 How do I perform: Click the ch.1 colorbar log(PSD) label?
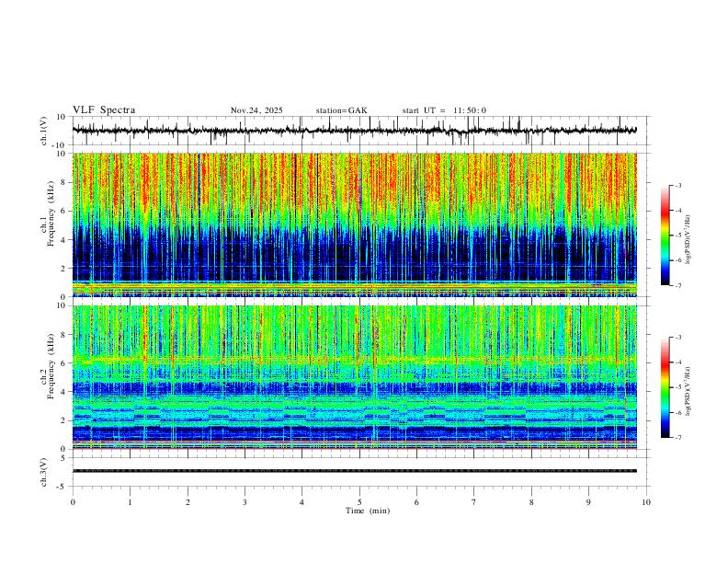(x=688, y=240)
